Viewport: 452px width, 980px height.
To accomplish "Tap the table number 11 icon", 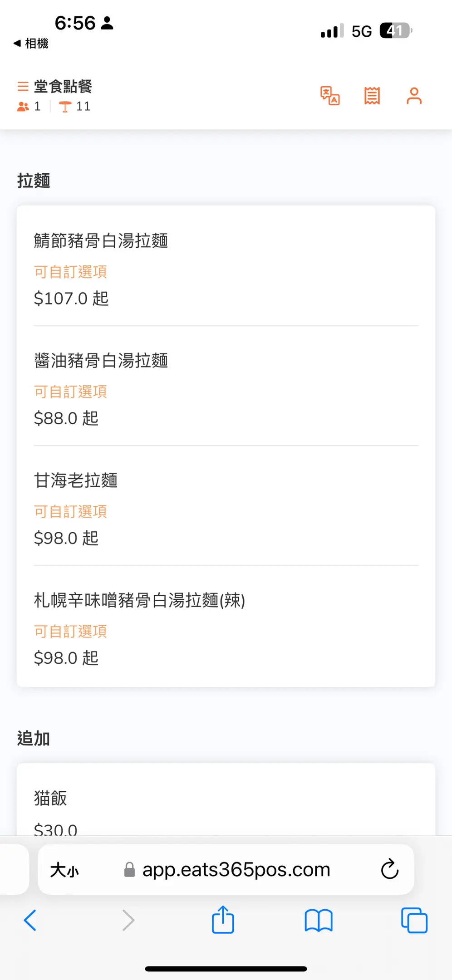I will pos(65,107).
